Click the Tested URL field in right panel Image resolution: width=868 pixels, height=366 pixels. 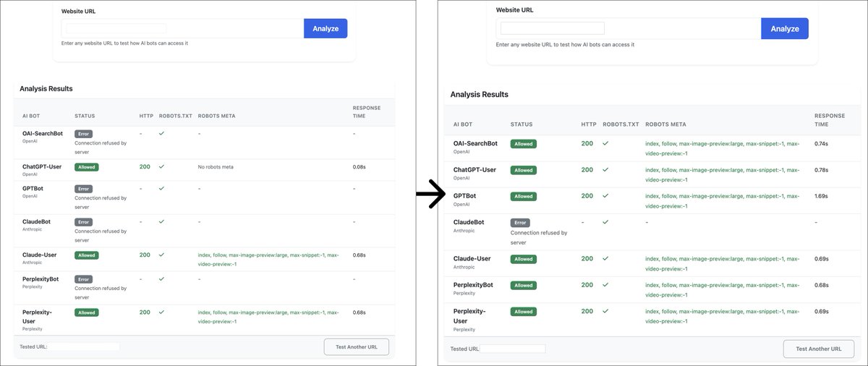513,349
